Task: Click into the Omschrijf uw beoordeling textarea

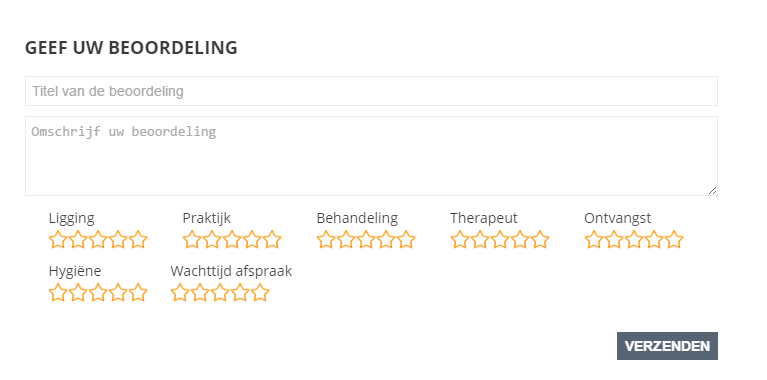Action: [x=371, y=156]
